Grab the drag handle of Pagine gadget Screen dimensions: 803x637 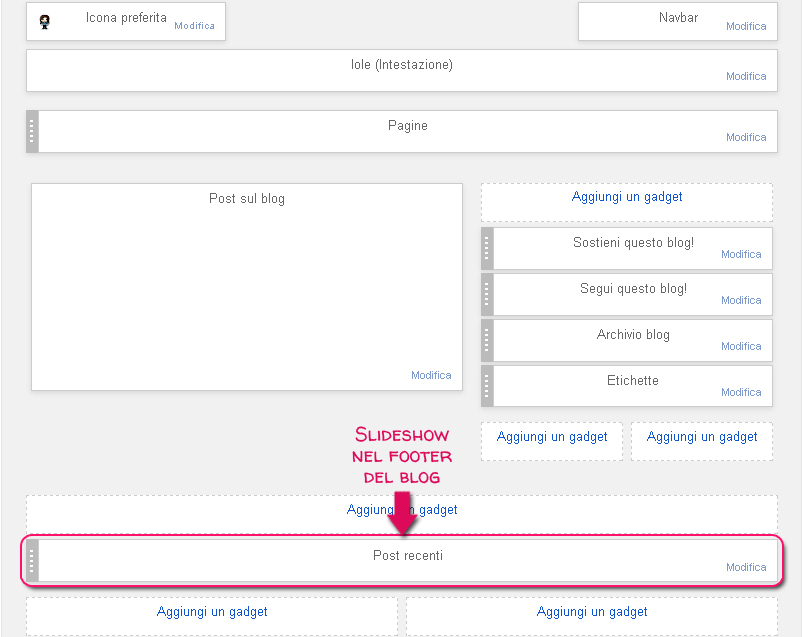point(32,132)
